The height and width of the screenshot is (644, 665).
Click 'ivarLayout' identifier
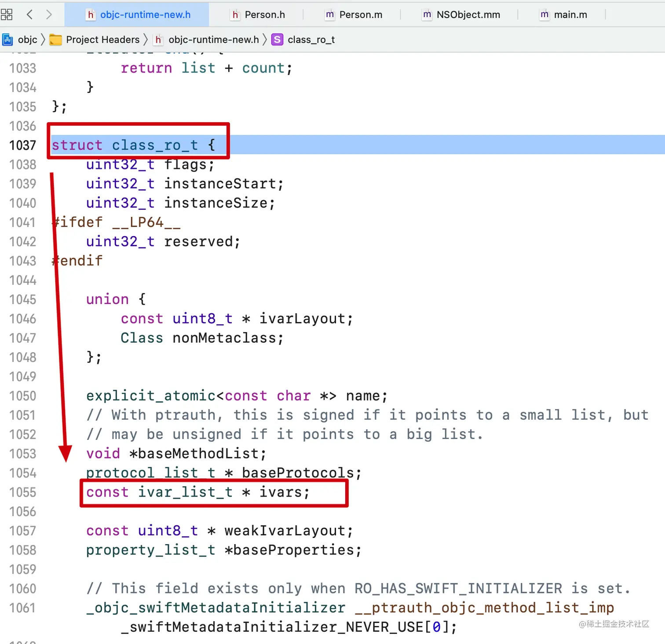(x=302, y=318)
